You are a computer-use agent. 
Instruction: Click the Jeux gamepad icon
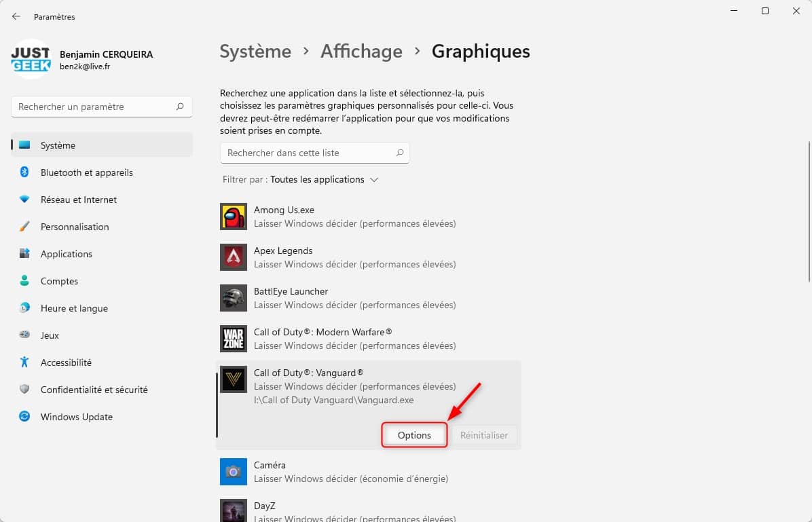24,335
